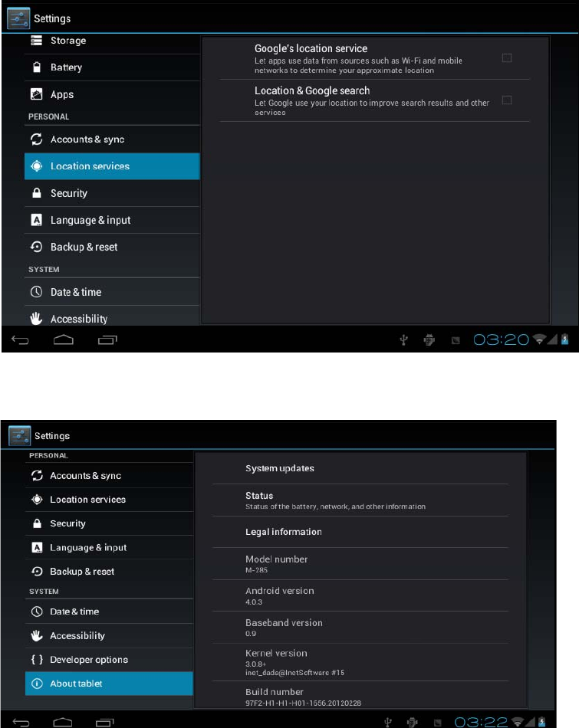Click USB status icon near 03:20 clock
Image resolution: width=579 pixels, height=728 pixels.
pos(404,340)
